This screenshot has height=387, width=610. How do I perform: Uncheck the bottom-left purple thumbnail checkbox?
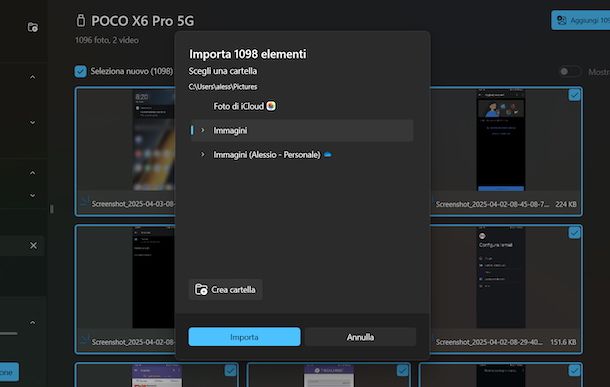pos(230,371)
